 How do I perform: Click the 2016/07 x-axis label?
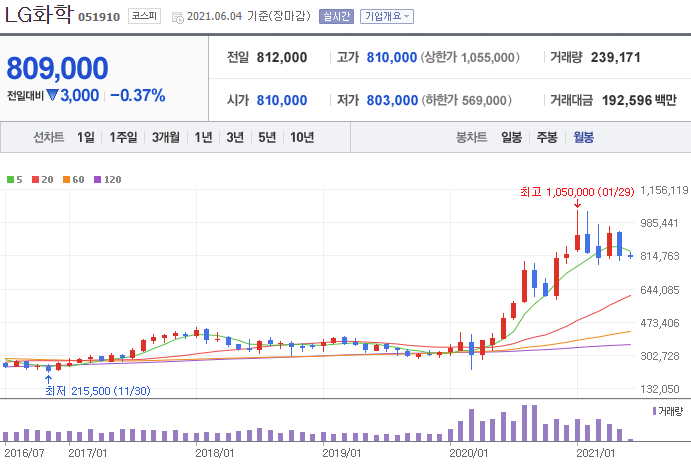pos(24,453)
